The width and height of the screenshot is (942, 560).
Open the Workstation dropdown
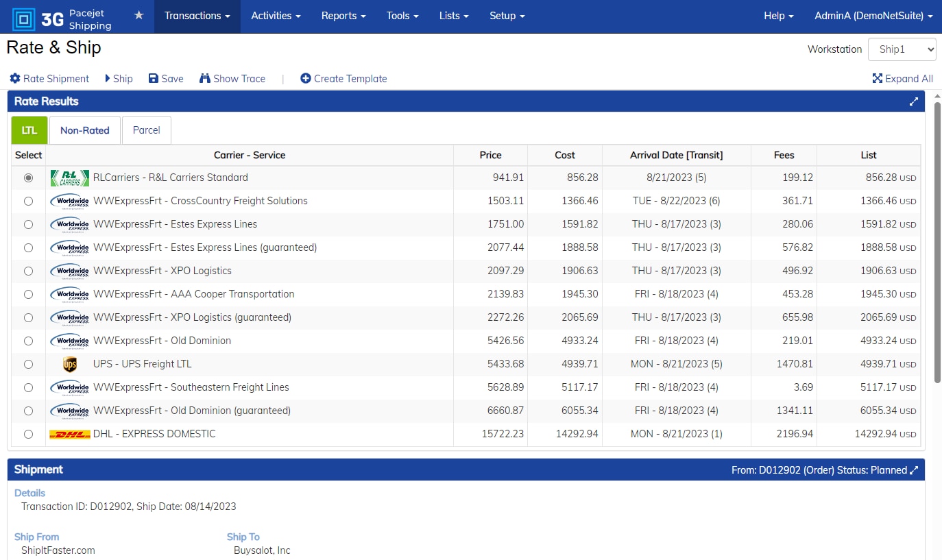[902, 49]
